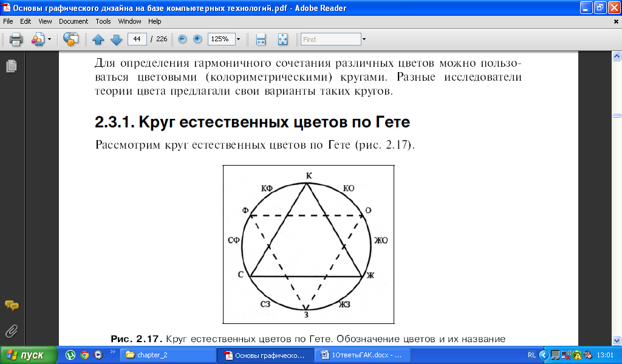Click the Find search box

(331, 39)
